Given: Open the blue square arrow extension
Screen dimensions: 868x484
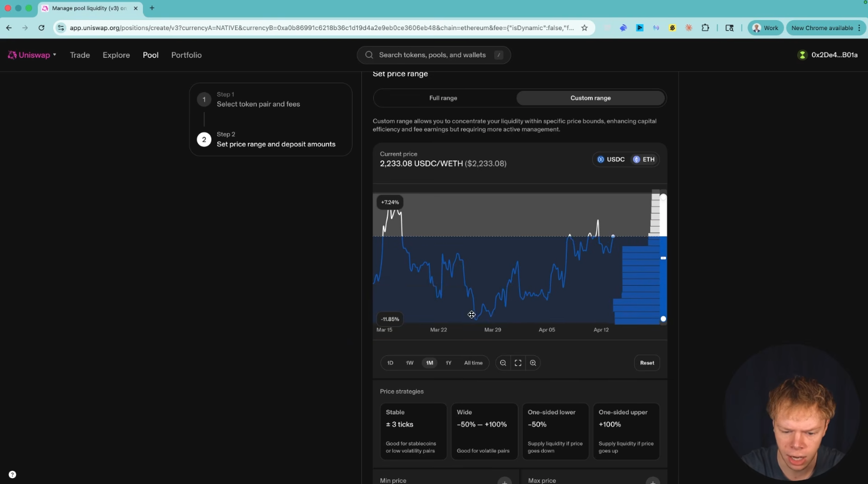Looking at the screenshot, I should [639, 28].
